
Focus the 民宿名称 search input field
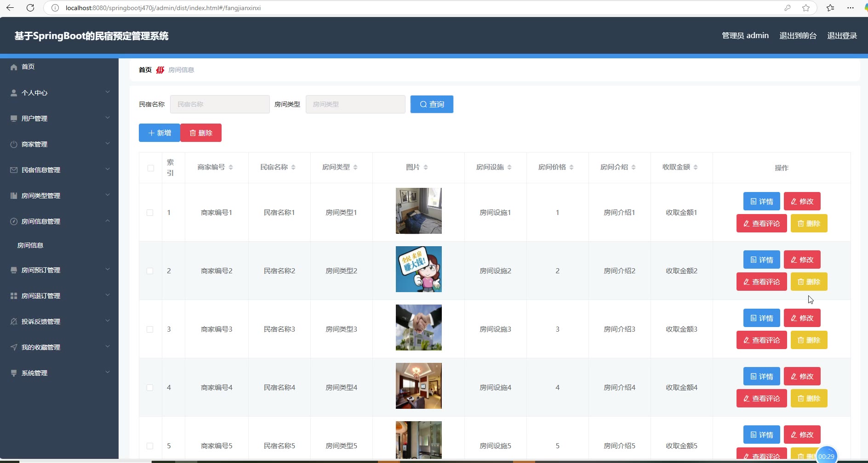coord(220,104)
